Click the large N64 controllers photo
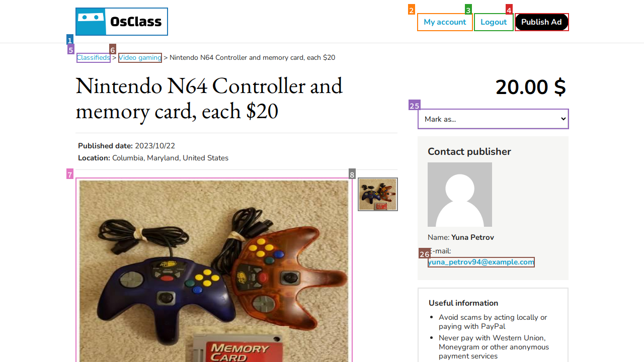 [214, 271]
